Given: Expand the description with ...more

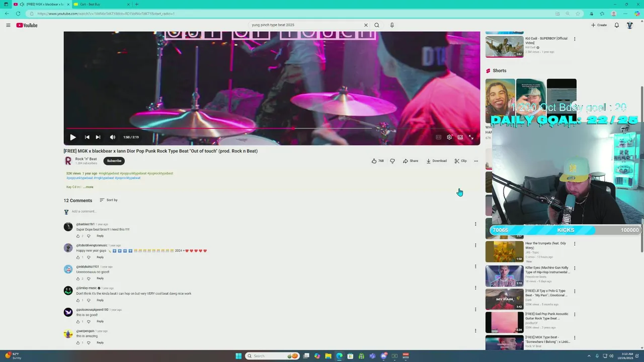Looking at the screenshot, I should [89, 187].
